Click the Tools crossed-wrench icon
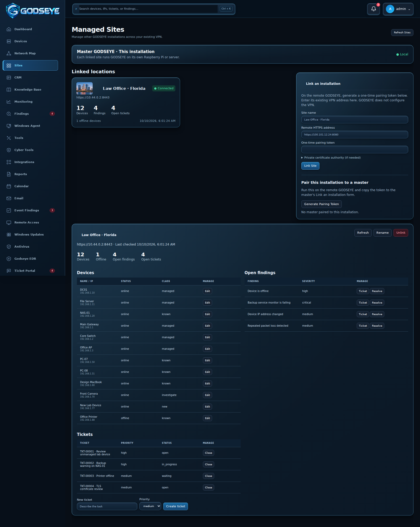The width and height of the screenshot is (420, 527). coord(9,138)
